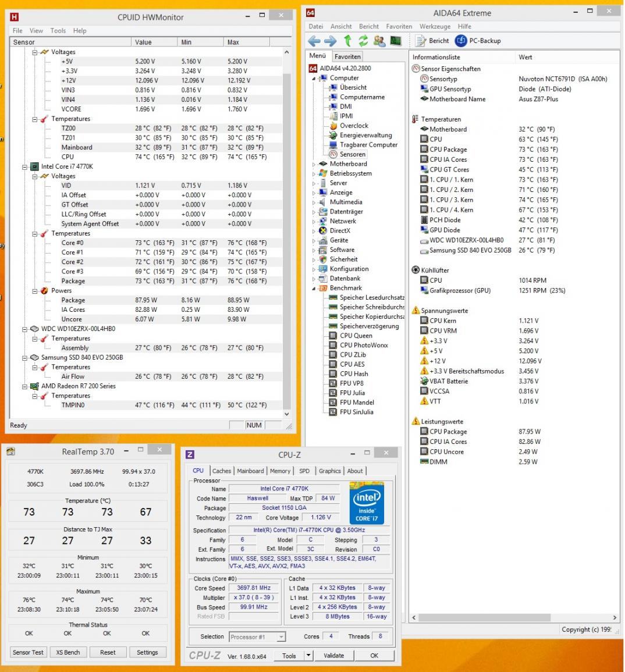Expand the Betriebssystem node in AIDA64
The height and width of the screenshot is (672, 625).
coord(314,173)
